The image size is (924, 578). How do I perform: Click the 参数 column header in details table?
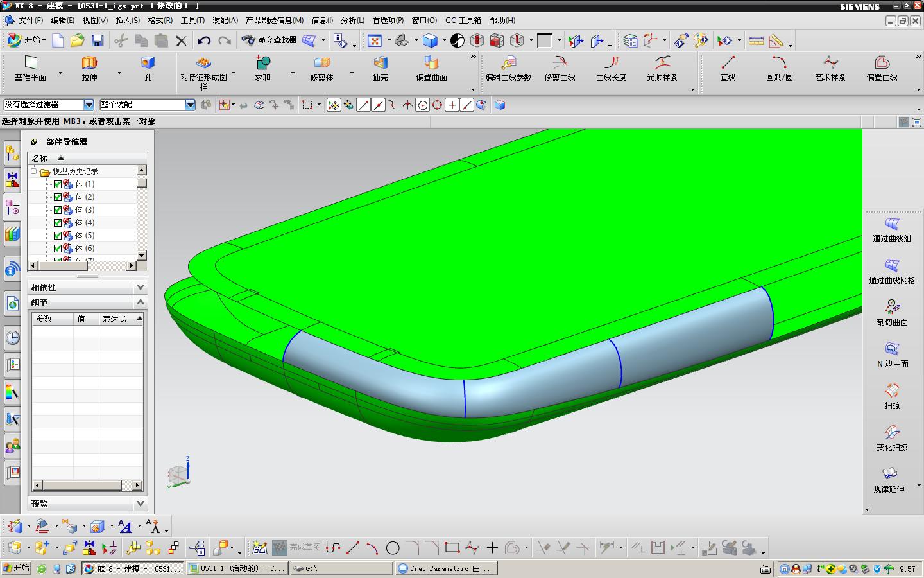click(53, 319)
